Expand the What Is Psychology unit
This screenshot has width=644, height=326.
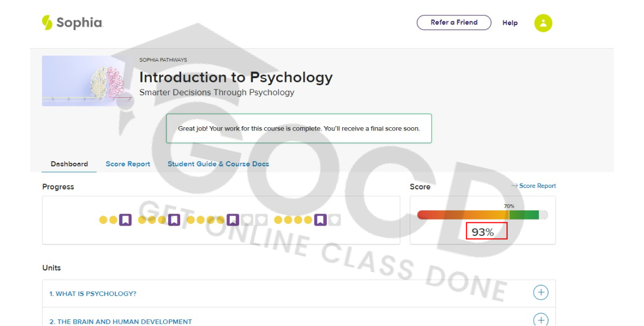pos(540,293)
